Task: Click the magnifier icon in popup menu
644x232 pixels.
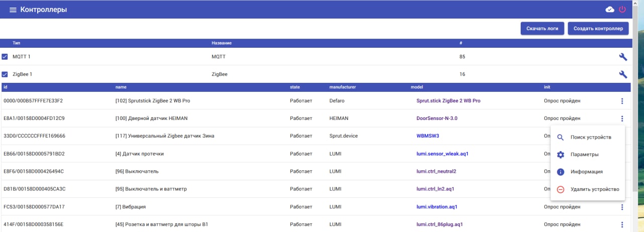Action: [560, 137]
